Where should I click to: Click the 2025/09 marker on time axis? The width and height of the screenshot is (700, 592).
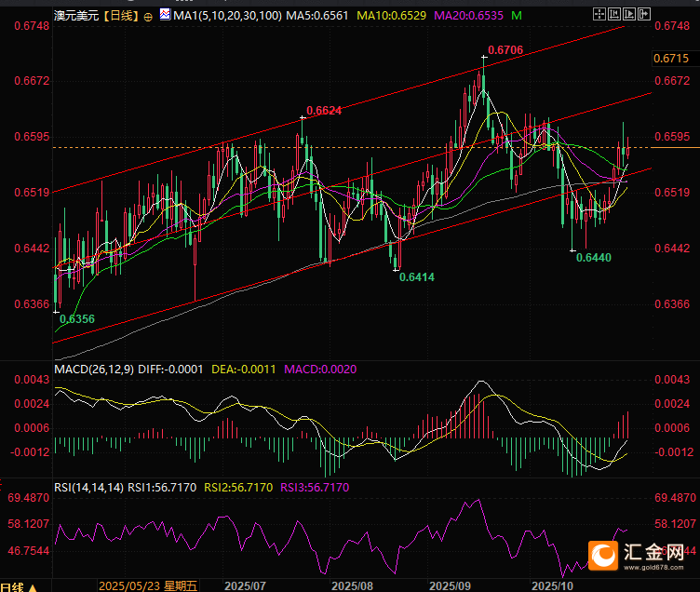point(450,585)
